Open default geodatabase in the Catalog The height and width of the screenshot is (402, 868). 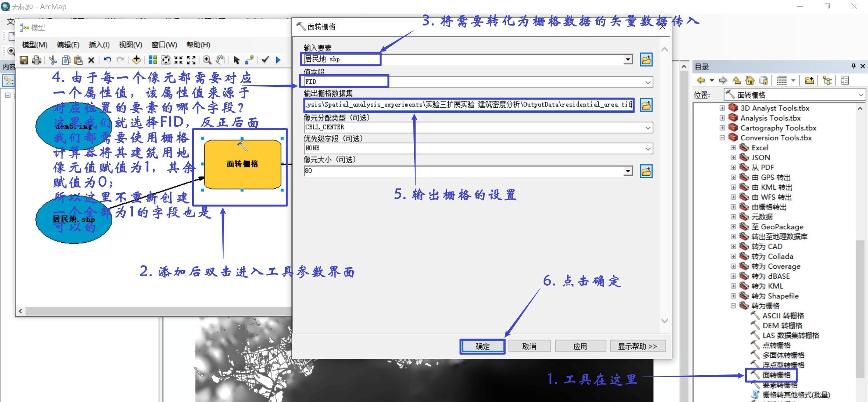coord(763,81)
